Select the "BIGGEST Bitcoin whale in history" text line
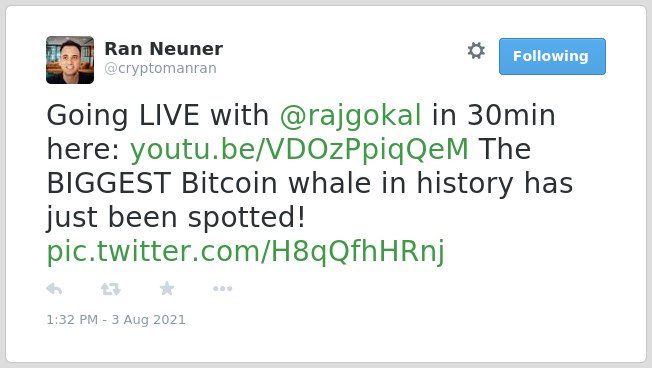Image resolution: width=652 pixels, height=368 pixels. point(279,183)
